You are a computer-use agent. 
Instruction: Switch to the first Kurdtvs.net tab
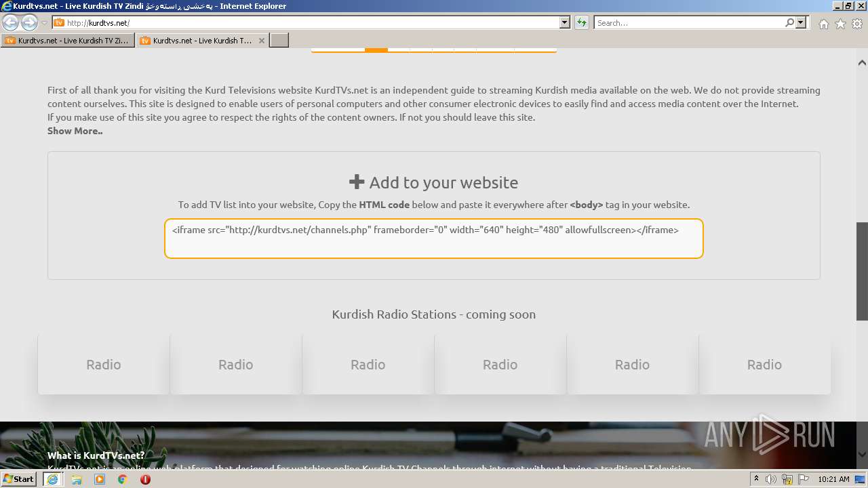(x=67, y=41)
